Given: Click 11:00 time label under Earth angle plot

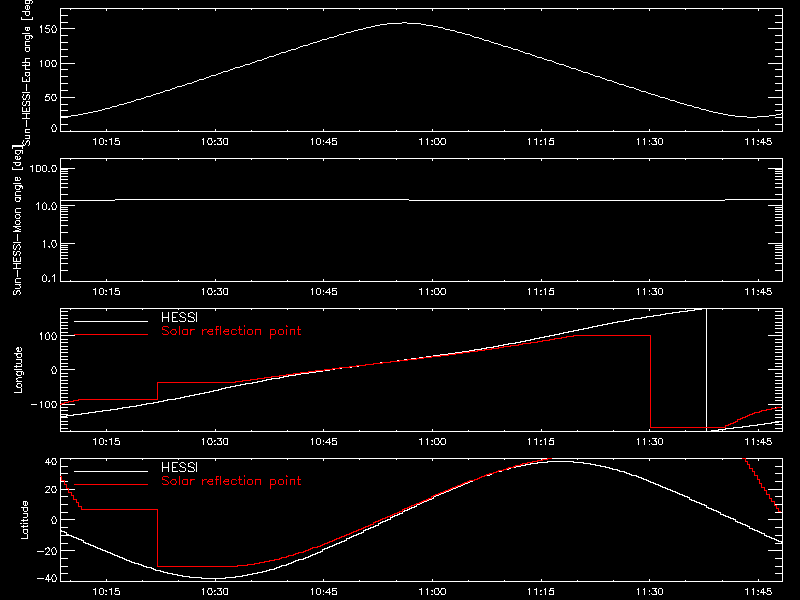Looking at the screenshot, I should click(432, 142).
